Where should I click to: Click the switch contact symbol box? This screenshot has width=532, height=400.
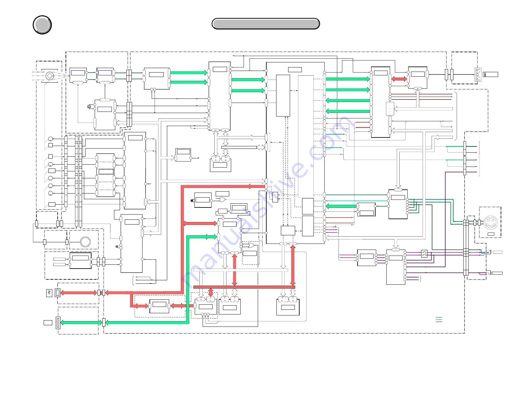(x=424, y=253)
